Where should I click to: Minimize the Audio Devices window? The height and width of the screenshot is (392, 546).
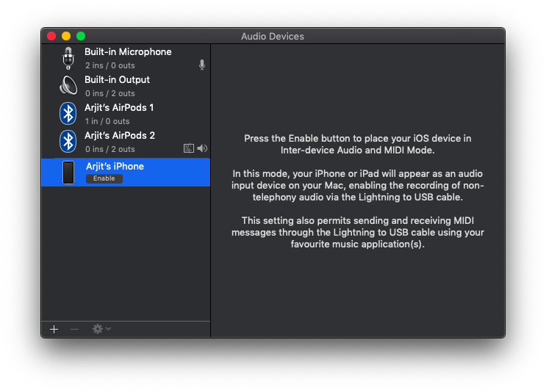tap(66, 36)
